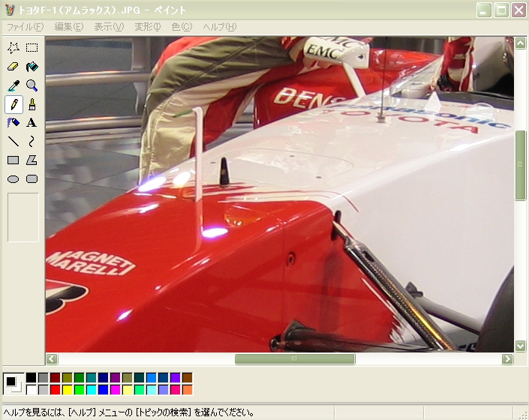Select the Magnifier tool
The image size is (529, 420).
(32, 85)
